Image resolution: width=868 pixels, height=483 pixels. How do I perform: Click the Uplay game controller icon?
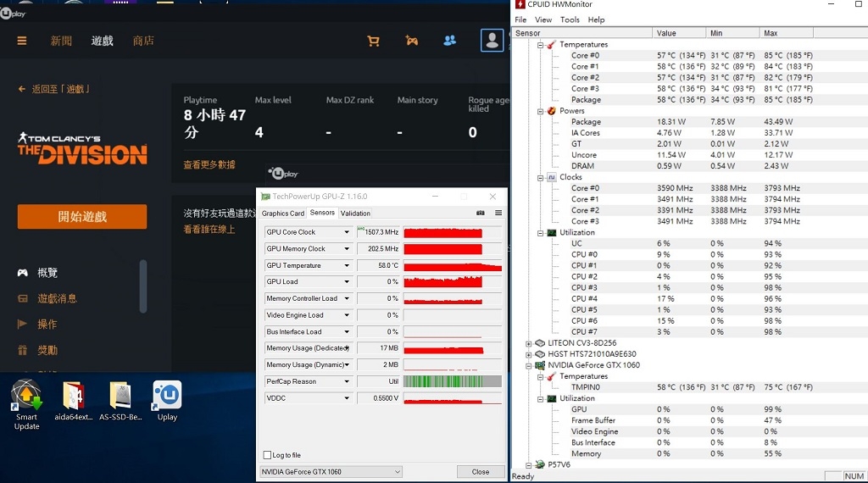[x=411, y=41]
